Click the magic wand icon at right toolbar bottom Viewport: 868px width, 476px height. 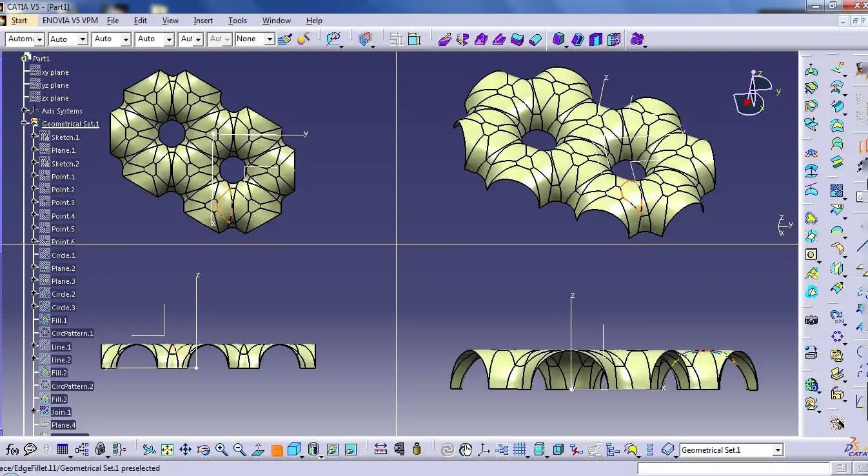tap(837, 423)
